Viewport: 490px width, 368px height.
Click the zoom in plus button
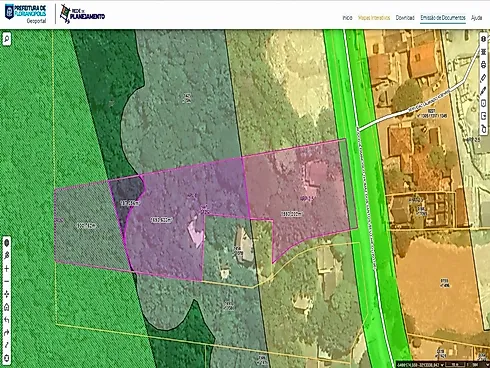pos(7,269)
